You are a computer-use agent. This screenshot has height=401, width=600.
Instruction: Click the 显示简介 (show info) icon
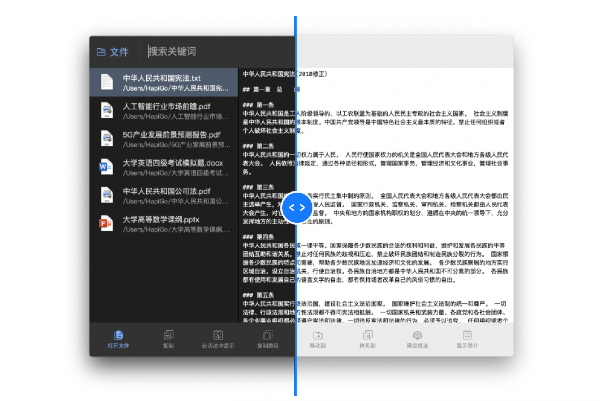point(467,335)
